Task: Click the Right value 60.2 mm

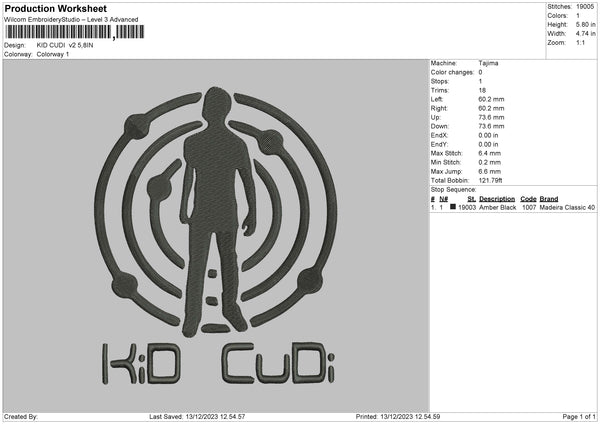Action: [491, 108]
